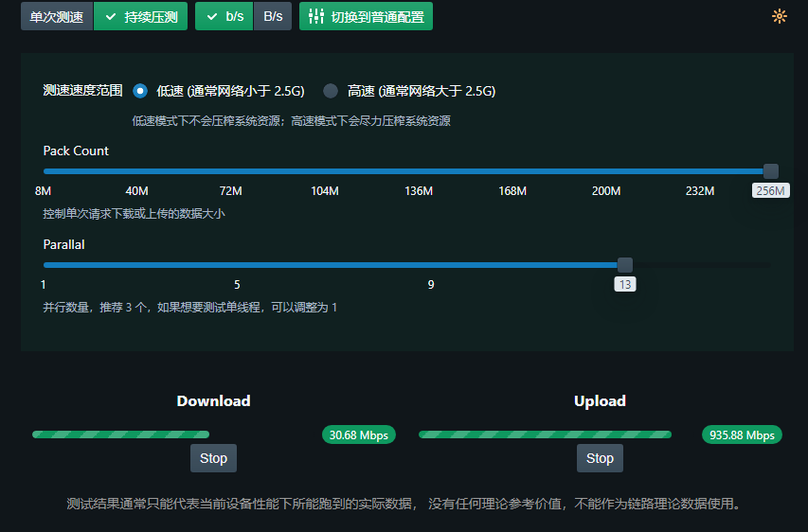
Task: Click the Pack Count slider handle
Action: tap(771, 171)
